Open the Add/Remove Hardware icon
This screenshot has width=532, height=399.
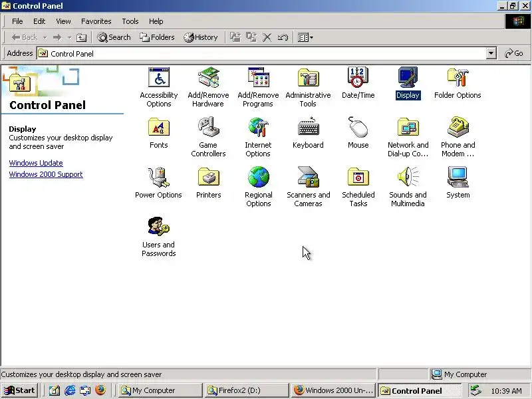pos(208,87)
